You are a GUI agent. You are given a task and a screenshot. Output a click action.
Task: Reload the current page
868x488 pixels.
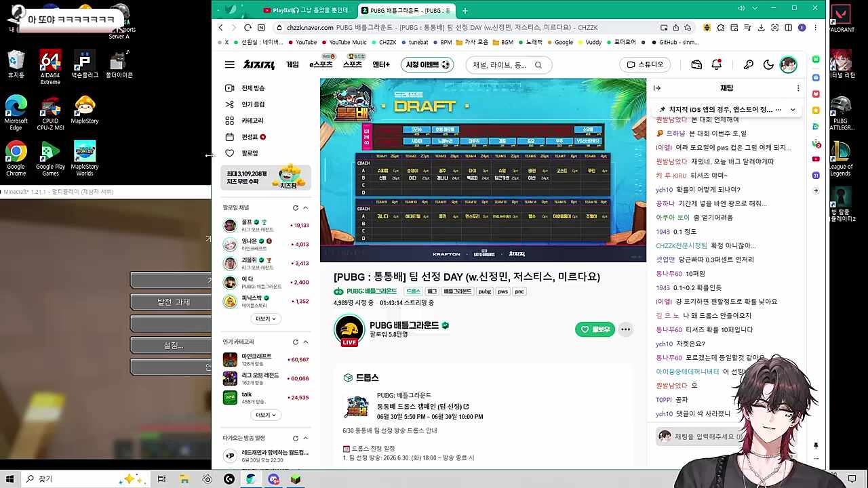tap(248, 28)
